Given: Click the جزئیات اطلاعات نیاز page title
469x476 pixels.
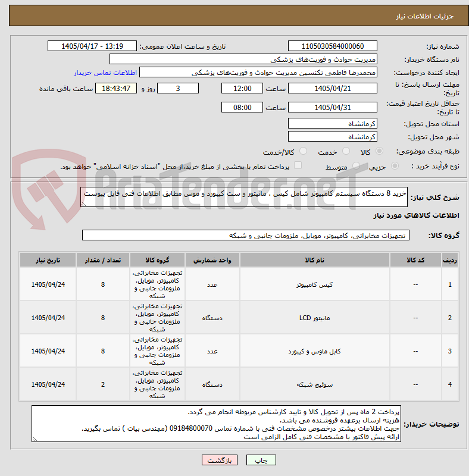Looking at the screenshot, I should [424, 16].
